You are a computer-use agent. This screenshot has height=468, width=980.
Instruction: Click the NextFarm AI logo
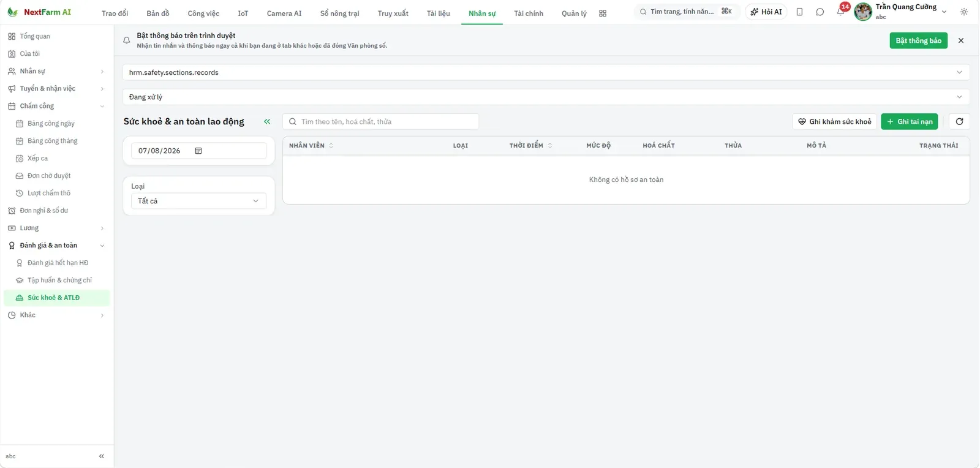(39, 12)
